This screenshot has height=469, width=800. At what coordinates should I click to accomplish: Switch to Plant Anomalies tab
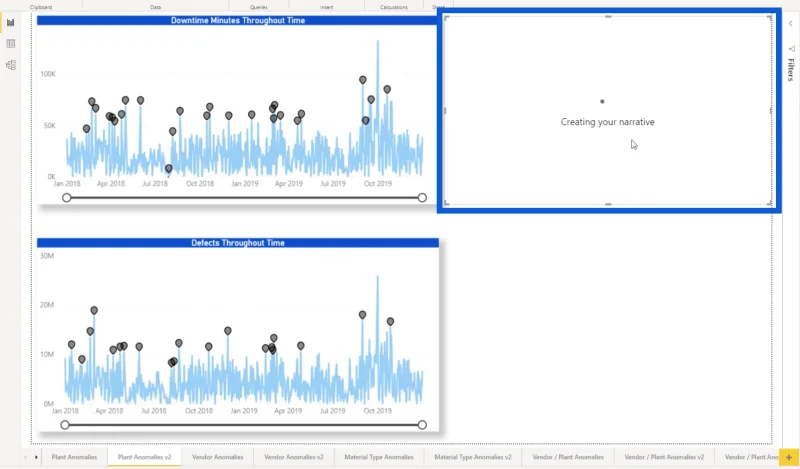(x=74, y=457)
